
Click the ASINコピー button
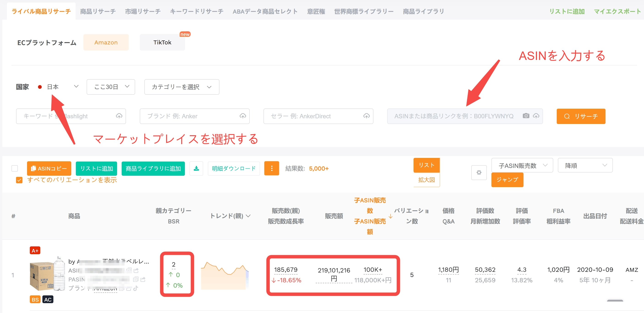49,168
